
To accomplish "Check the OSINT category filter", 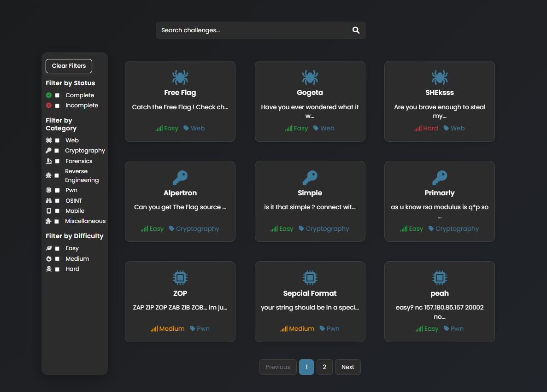I will click(x=57, y=200).
